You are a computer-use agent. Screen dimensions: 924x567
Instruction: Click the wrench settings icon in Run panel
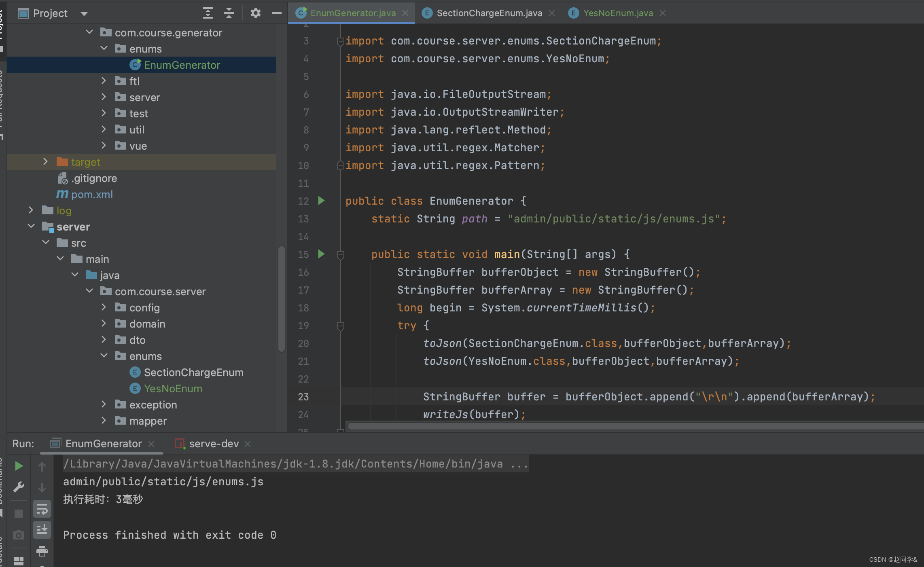point(19,487)
